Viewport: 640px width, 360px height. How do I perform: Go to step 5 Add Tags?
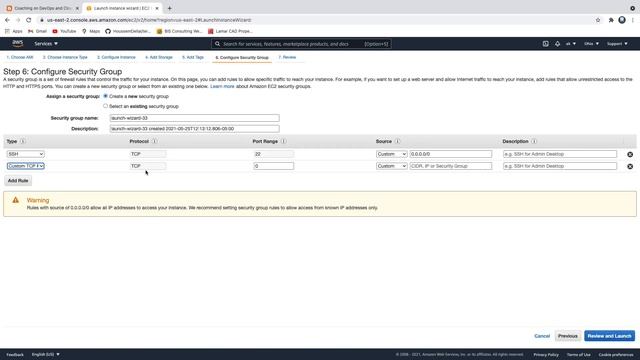(x=193, y=58)
